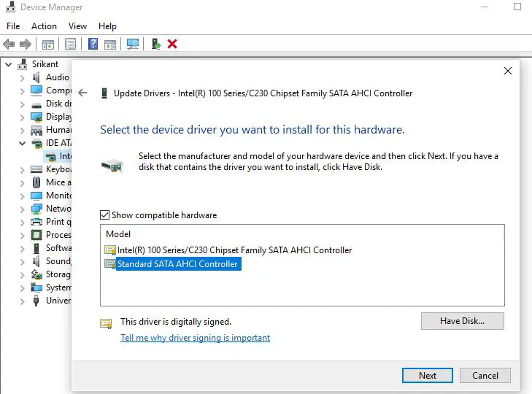The image size is (532, 394).
Task: Click the Next button
Action: (427, 376)
